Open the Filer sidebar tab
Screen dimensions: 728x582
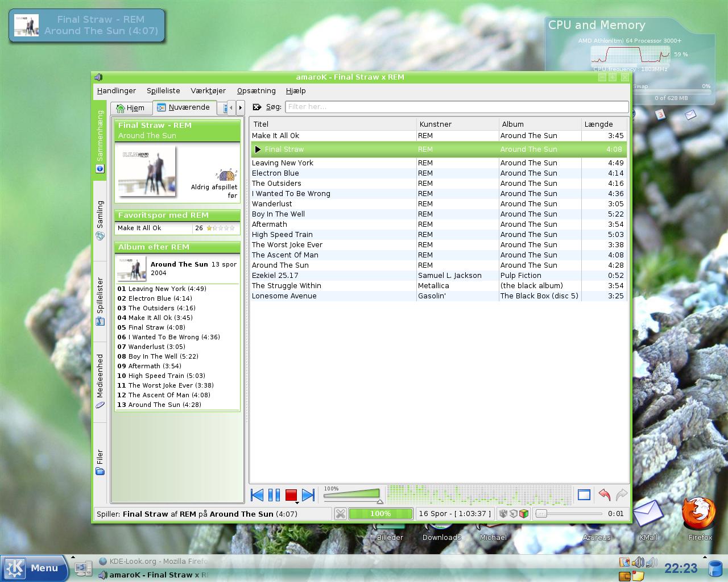(100, 462)
